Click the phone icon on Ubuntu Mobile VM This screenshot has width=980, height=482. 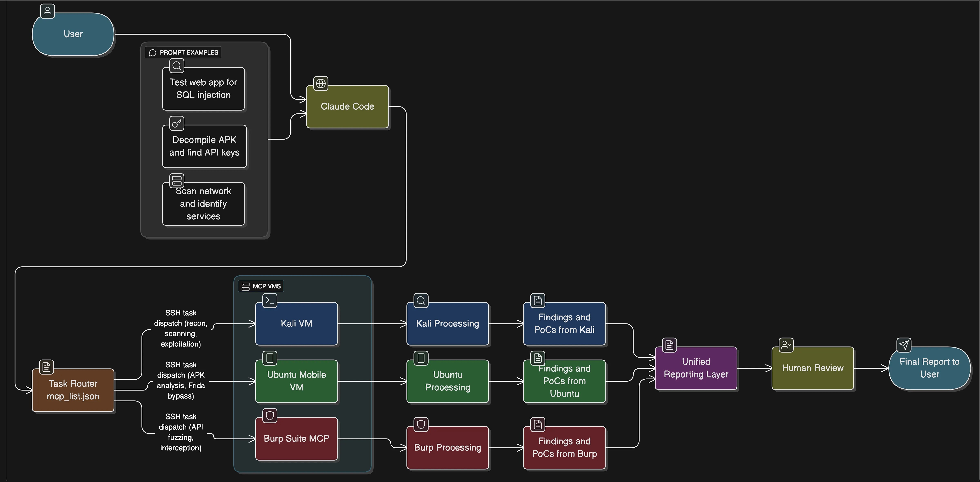click(270, 358)
